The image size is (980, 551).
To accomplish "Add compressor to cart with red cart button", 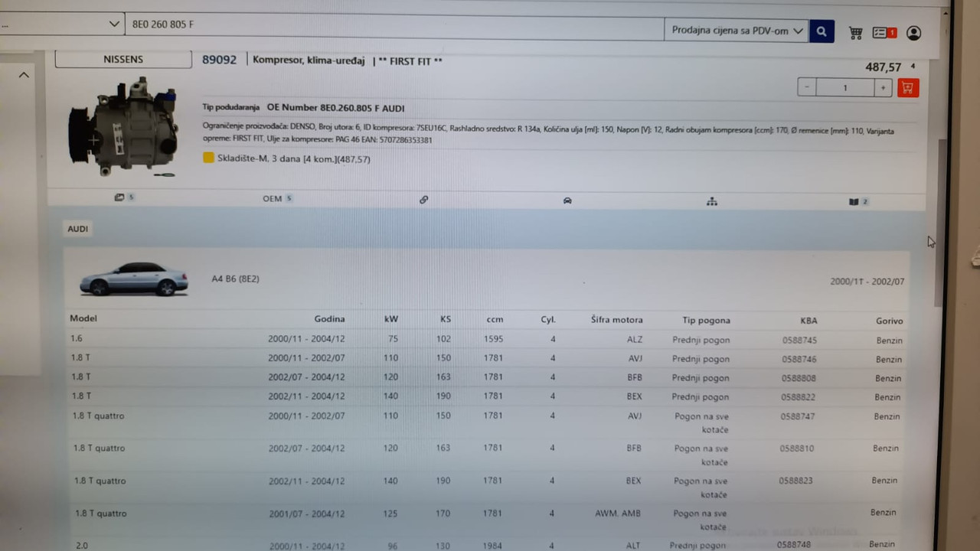I will tap(908, 88).
